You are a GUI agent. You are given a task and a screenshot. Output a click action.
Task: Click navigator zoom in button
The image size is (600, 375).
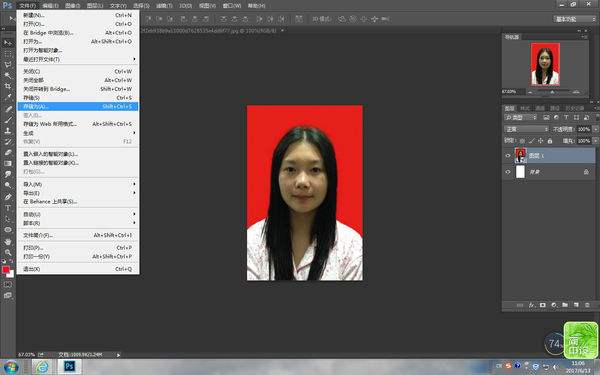pos(576,92)
